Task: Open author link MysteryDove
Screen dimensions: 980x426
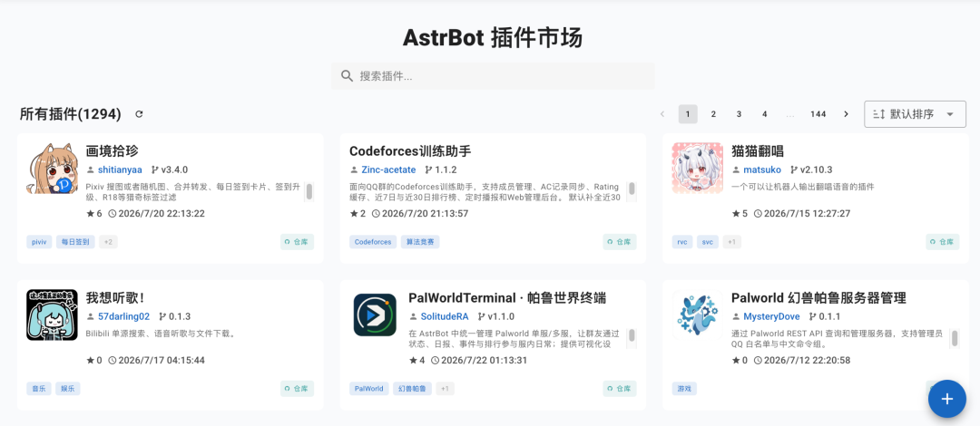Action: 771,316
